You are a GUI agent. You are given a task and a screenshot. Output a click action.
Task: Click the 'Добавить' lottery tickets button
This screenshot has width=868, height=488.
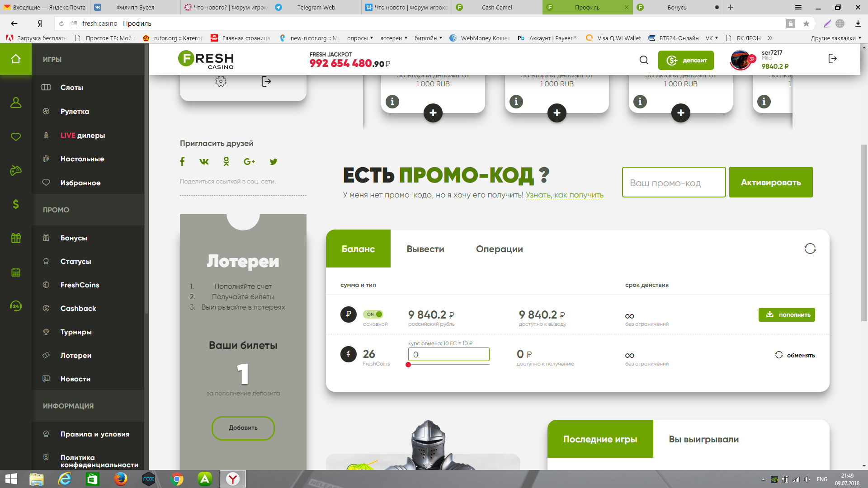243,428
